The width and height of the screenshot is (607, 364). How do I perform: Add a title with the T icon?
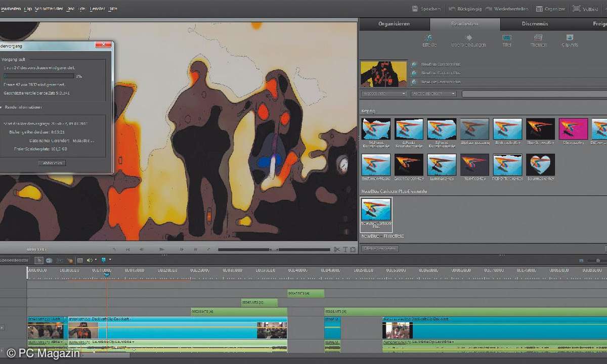[x=345, y=249]
